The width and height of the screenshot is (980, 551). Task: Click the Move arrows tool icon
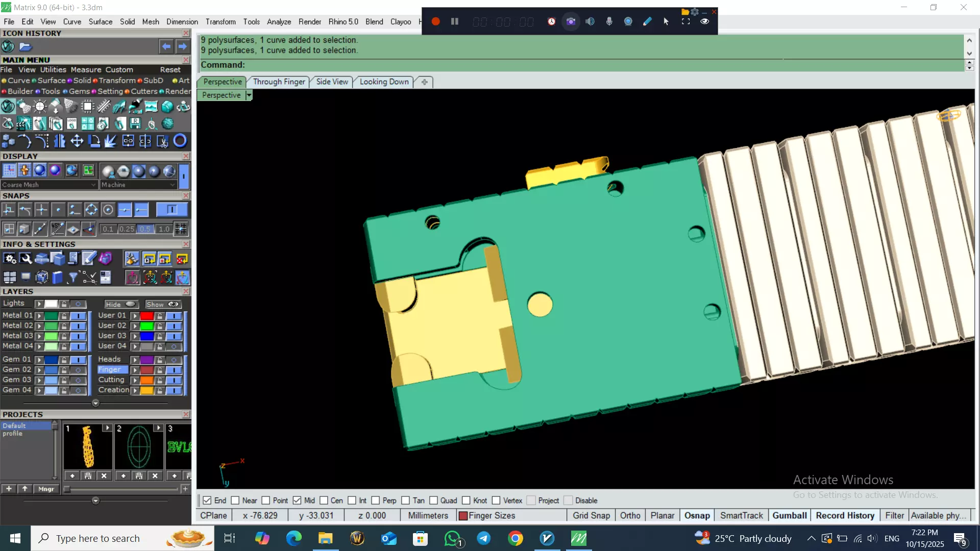coord(77,141)
